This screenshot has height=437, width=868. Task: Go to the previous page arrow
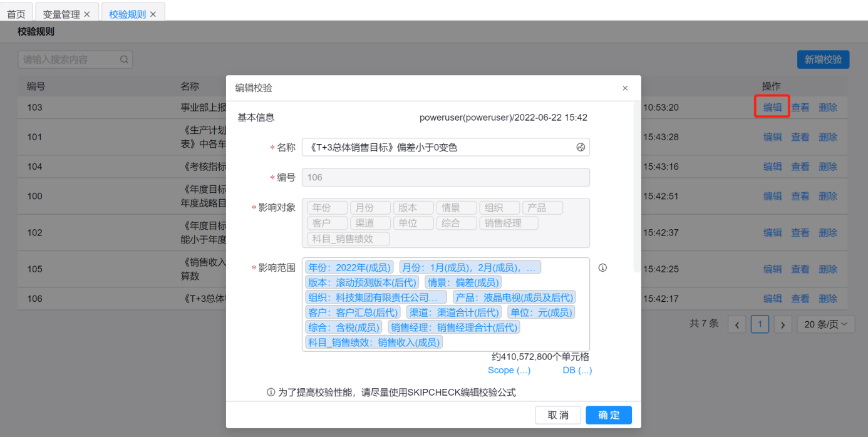pyautogui.click(x=737, y=324)
